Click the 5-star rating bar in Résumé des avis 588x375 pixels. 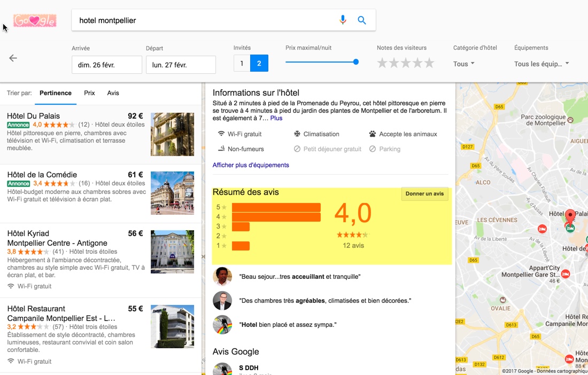[276, 207]
